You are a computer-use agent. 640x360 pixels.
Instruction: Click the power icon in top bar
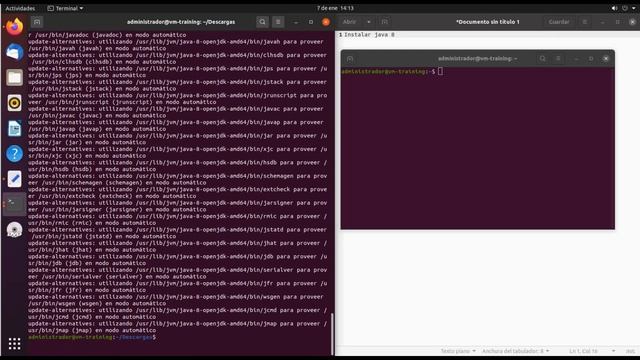[624, 8]
